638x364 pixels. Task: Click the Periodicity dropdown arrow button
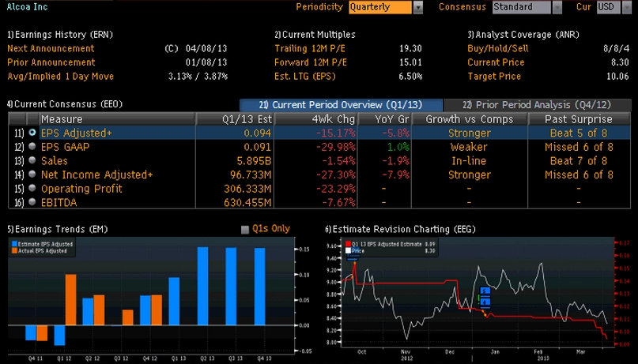pyautogui.click(x=418, y=7)
